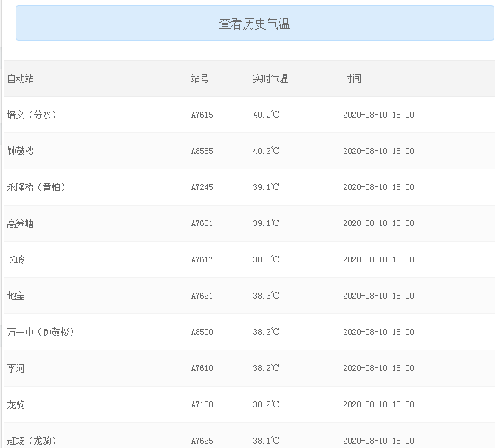Click temperature value 38.8℃

[266, 259]
